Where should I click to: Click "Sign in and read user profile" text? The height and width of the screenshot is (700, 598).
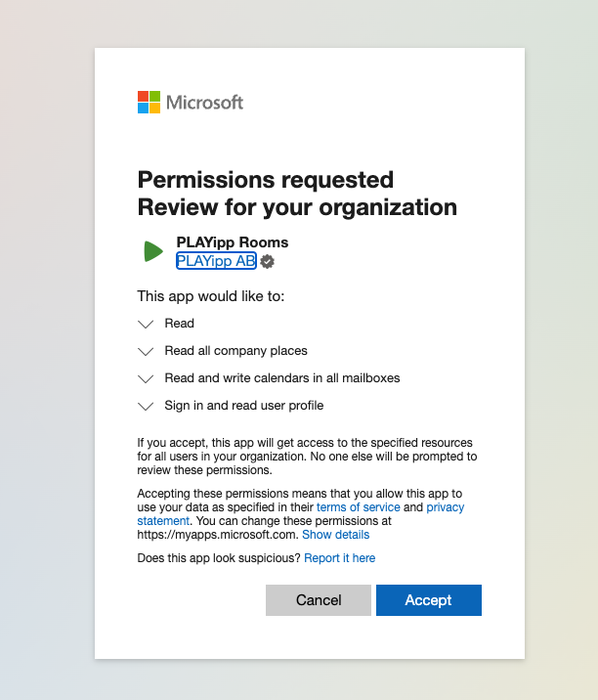243,406
